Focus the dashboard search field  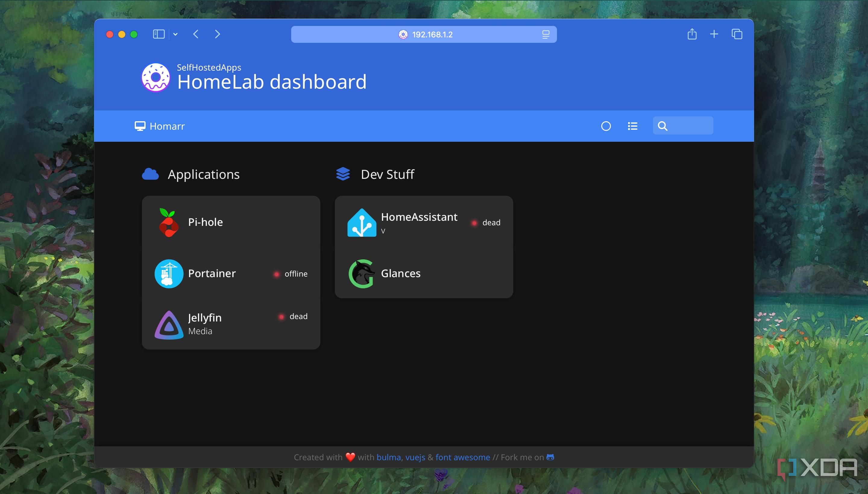683,126
